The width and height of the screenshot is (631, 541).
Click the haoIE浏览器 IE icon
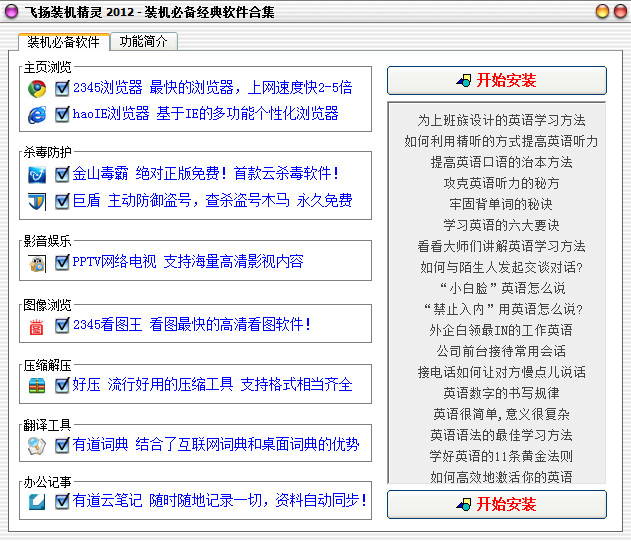[37, 115]
